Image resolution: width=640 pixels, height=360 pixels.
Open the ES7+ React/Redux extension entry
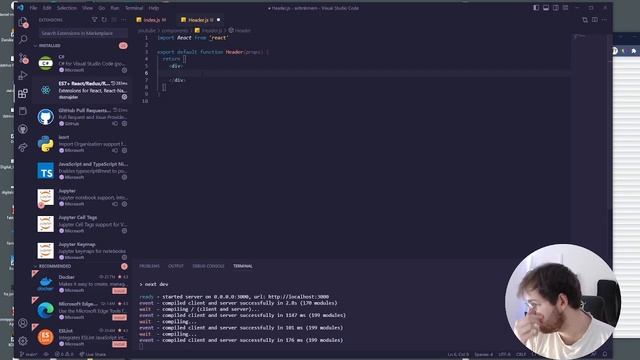click(x=81, y=90)
